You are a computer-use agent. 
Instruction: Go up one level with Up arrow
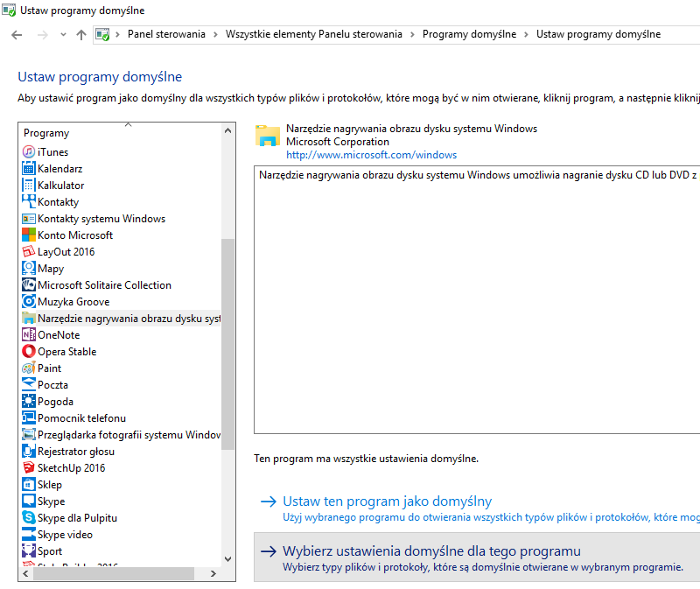(x=80, y=35)
